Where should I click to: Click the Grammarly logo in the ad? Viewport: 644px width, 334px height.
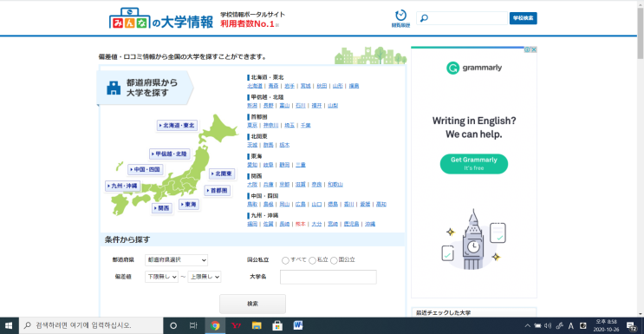click(x=474, y=68)
